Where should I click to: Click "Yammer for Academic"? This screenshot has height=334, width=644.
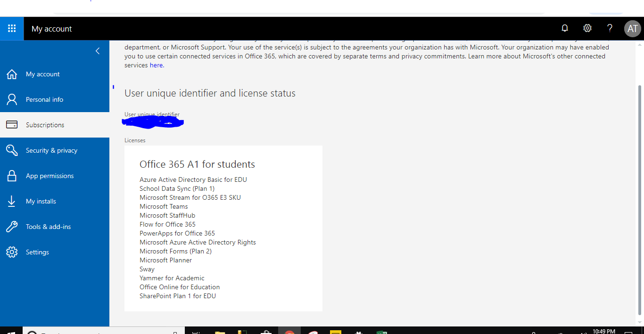point(172,278)
